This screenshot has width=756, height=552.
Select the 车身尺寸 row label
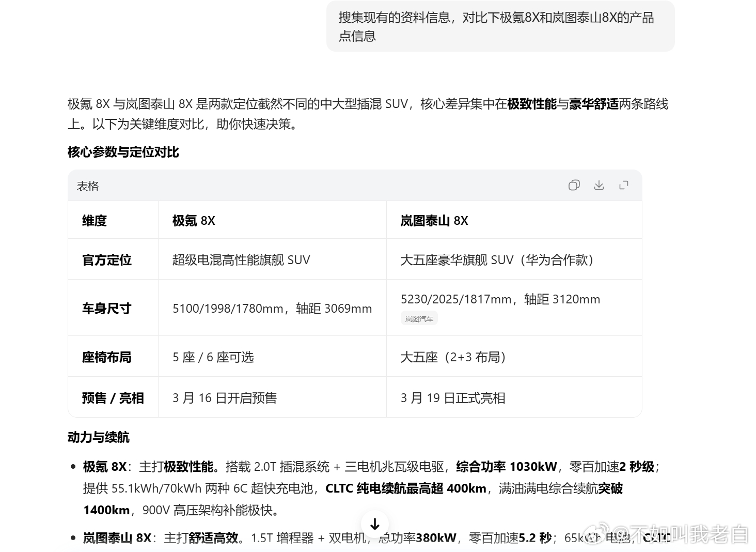point(107,309)
